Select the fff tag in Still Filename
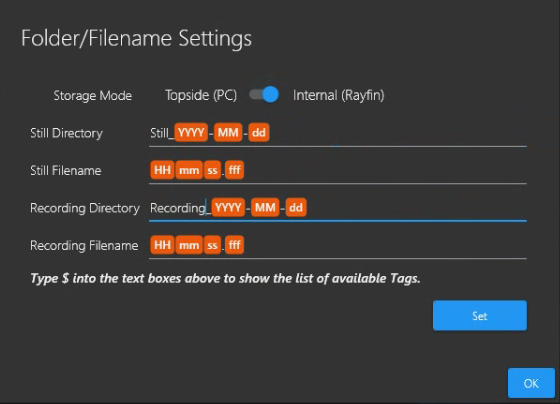 tap(234, 170)
